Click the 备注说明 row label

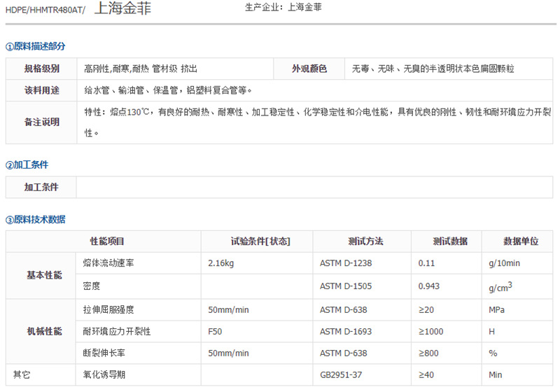41,122
